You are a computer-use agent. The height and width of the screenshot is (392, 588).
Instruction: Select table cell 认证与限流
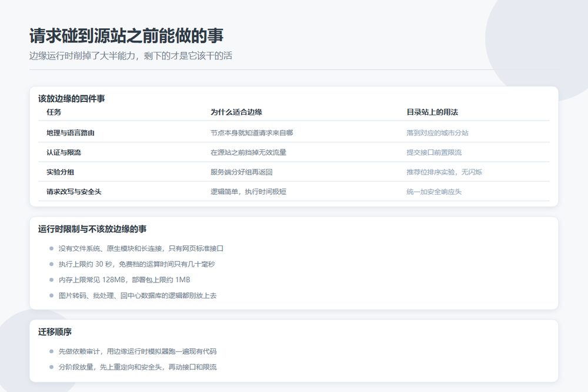pos(64,152)
